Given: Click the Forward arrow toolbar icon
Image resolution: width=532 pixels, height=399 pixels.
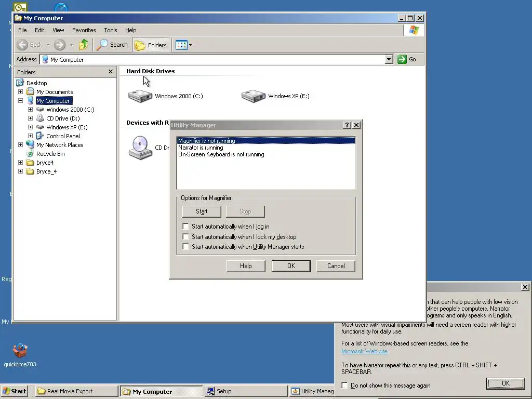Looking at the screenshot, I should coord(60,45).
